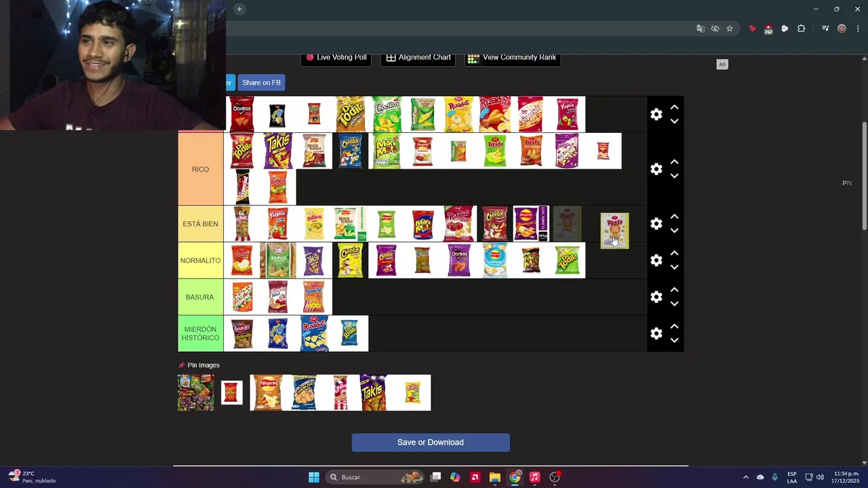Select the purple Takis bag in RICO tier

coord(278,150)
